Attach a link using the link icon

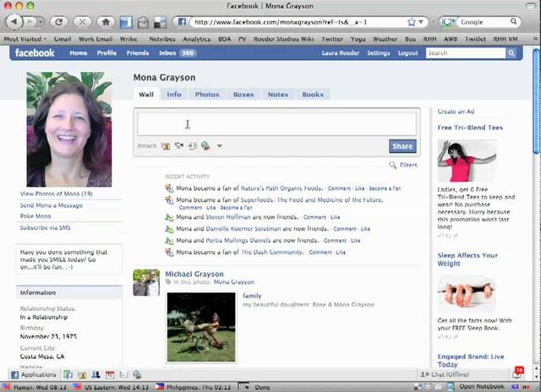[192, 146]
